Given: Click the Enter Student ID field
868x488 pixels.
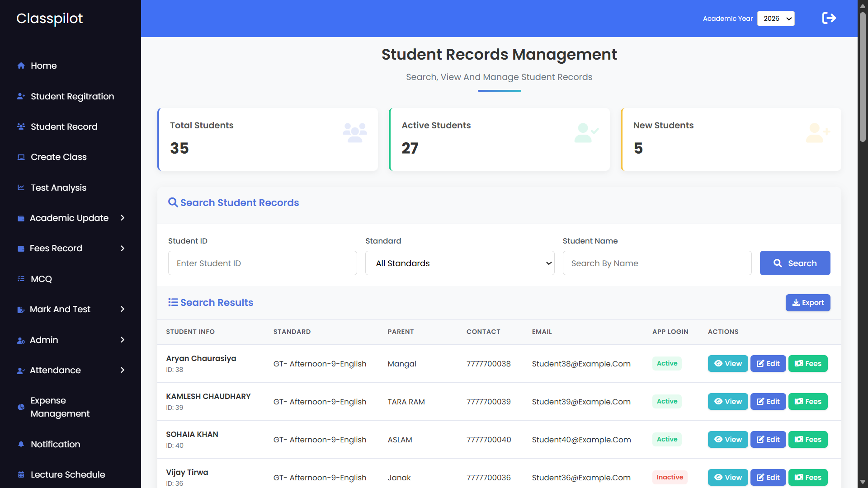Looking at the screenshot, I should [263, 263].
